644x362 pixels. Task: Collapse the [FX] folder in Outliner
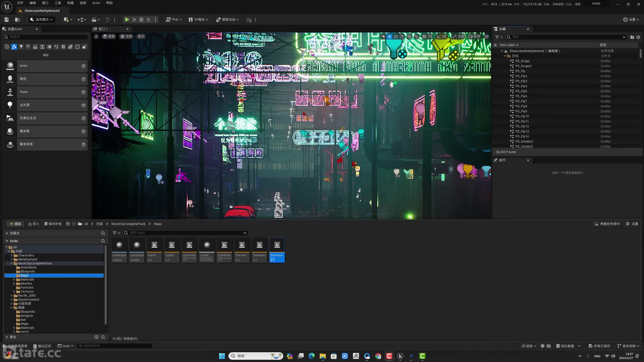505,56
